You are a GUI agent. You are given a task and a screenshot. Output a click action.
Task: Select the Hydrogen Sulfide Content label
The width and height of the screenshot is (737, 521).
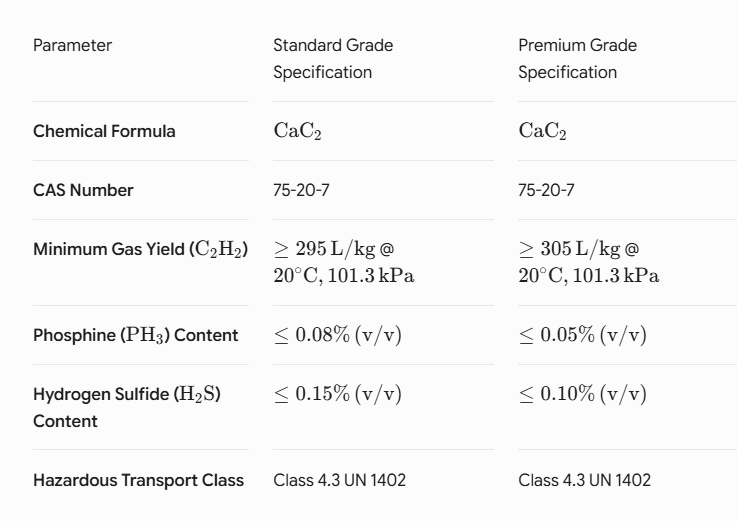[x=126, y=407]
